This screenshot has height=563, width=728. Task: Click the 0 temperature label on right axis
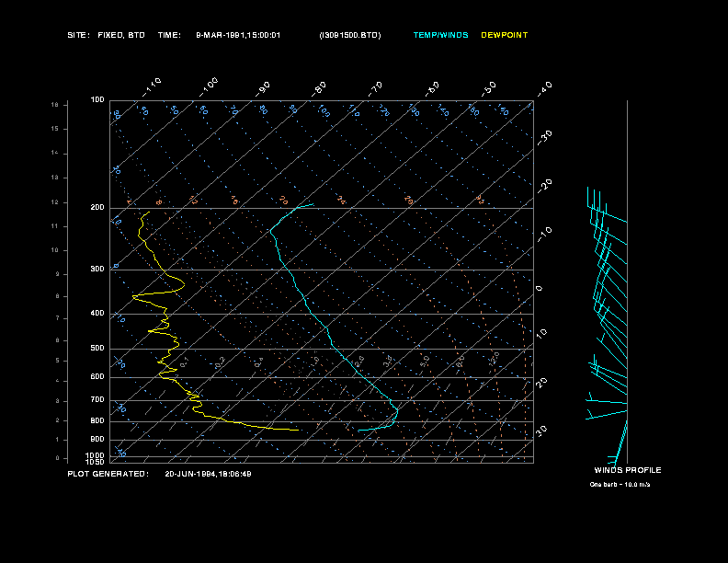[x=539, y=289]
